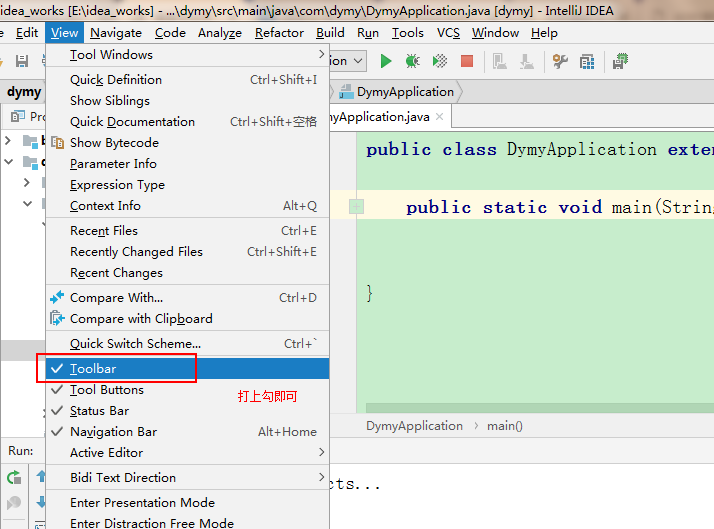
Task: Click the grayed build artifact icon
Action: coord(500,61)
